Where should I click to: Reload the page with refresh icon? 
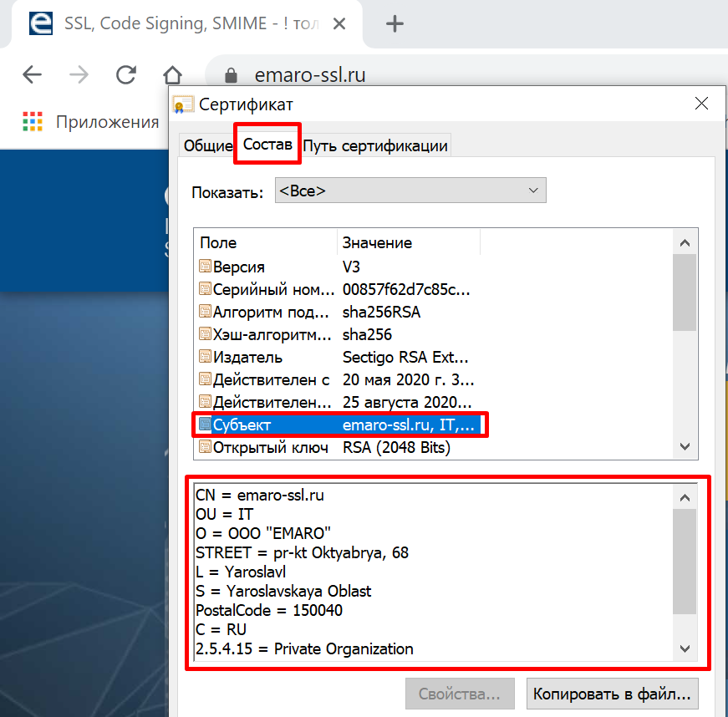pos(126,75)
